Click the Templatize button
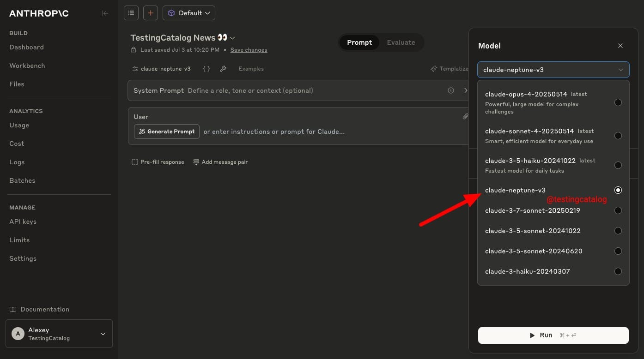Viewport: 644px width, 359px height. pyautogui.click(x=449, y=69)
